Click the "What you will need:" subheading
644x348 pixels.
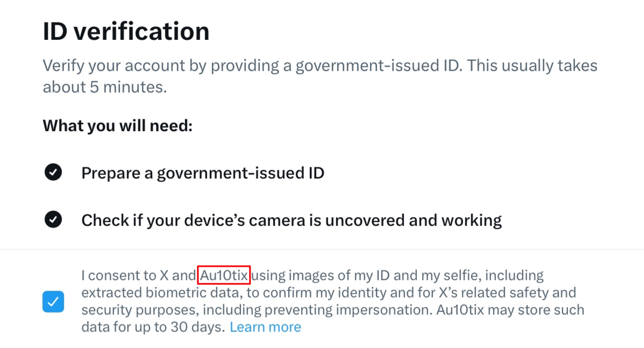tap(118, 126)
